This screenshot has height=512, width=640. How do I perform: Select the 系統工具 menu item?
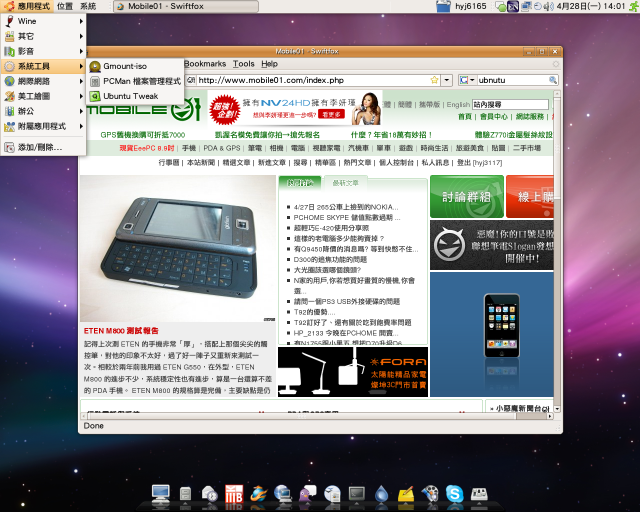43,66
